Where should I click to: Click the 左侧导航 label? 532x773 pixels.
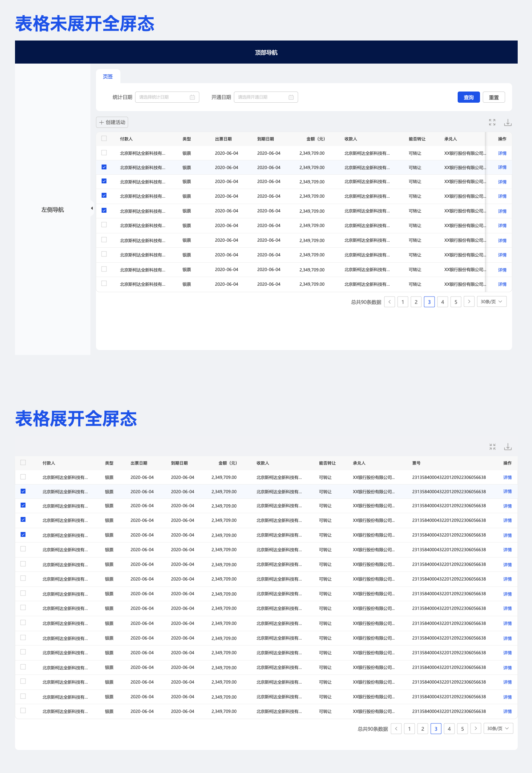pos(53,210)
